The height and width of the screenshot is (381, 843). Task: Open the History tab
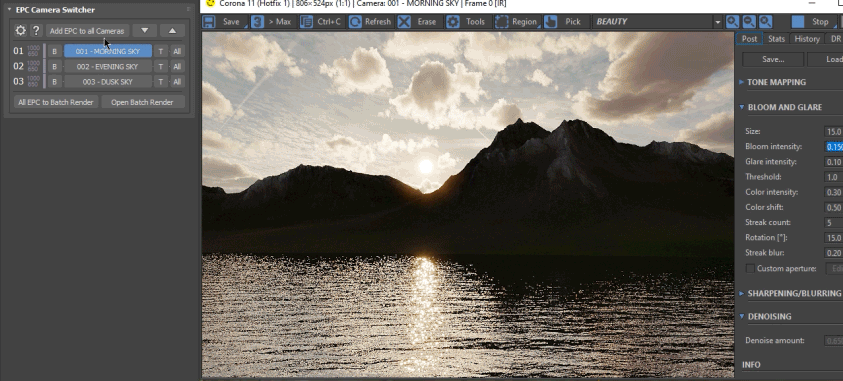(x=807, y=39)
